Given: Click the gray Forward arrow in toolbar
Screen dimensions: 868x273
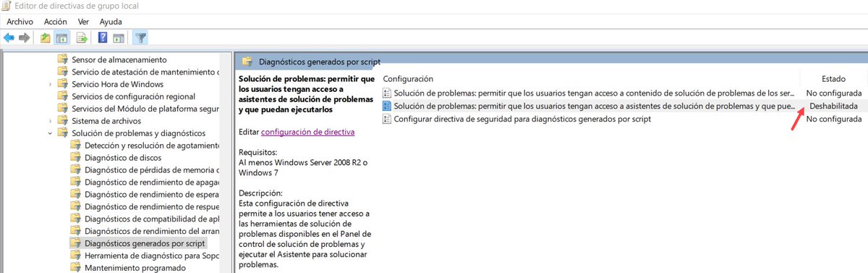Looking at the screenshot, I should 25,38.
